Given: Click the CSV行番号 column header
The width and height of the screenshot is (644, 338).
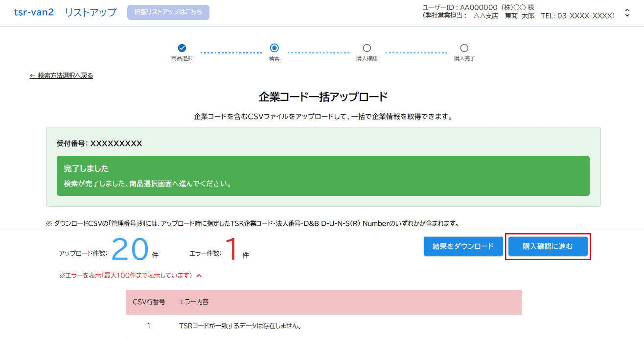Looking at the screenshot, I should (149, 302).
